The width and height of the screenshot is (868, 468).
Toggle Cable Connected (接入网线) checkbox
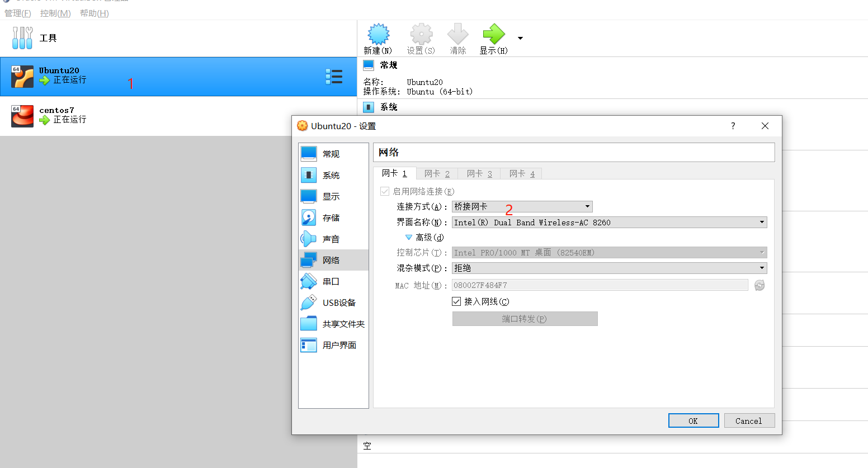(456, 301)
